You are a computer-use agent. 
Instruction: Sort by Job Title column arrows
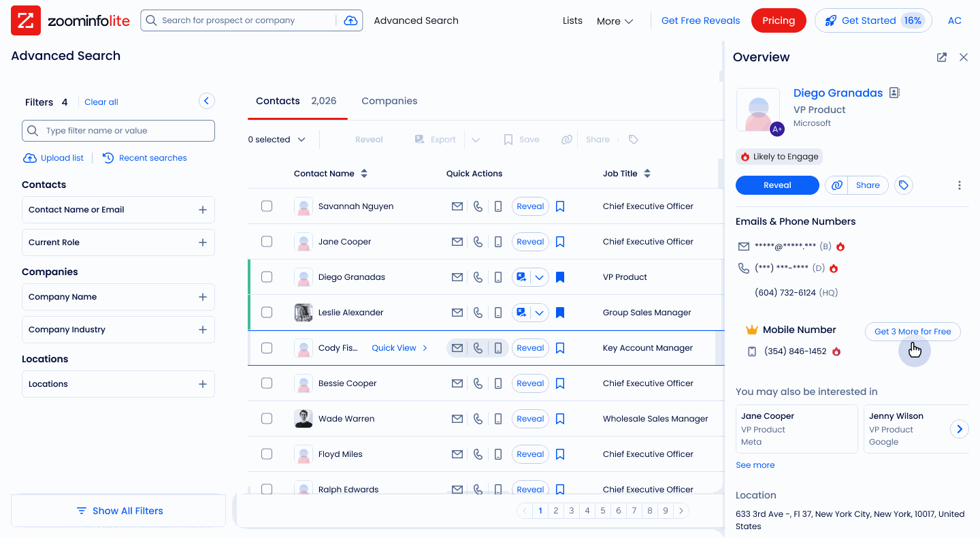point(647,174)
